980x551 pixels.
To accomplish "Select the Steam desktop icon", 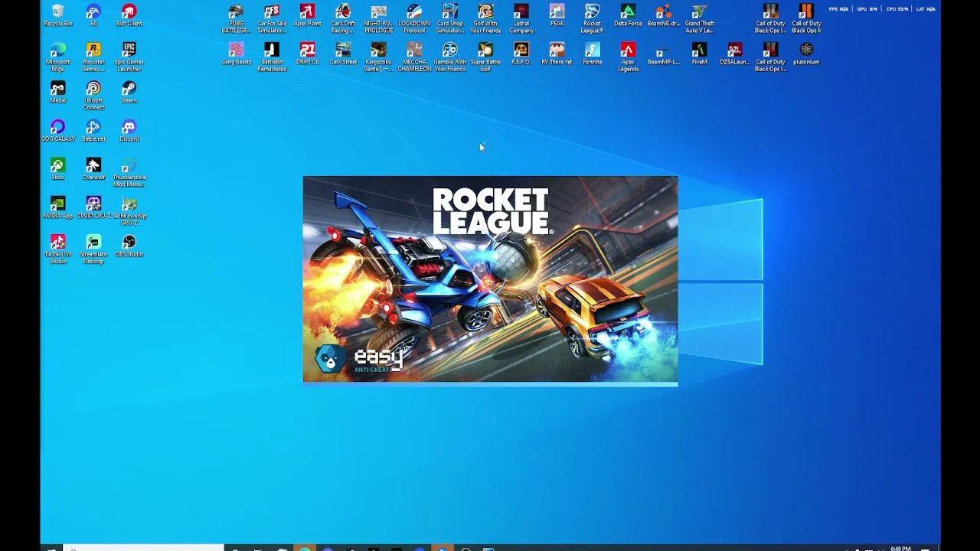I will 129,92.
